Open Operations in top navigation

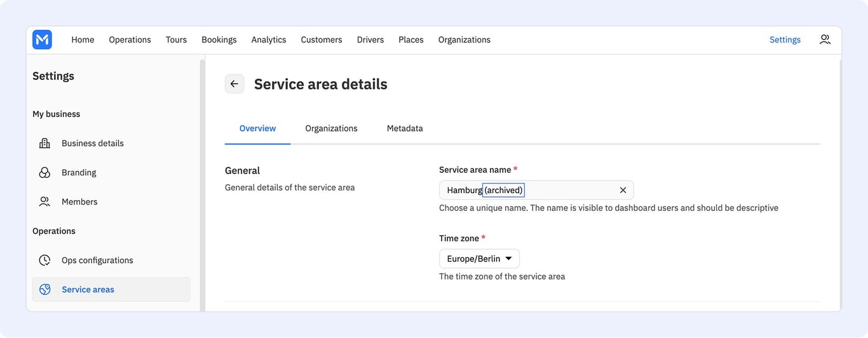130,39
